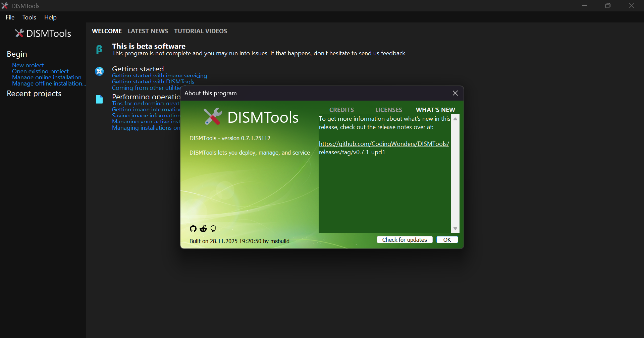644x338 pixels.
Task: Click the 'Getting started' heading
Action: 138,69
